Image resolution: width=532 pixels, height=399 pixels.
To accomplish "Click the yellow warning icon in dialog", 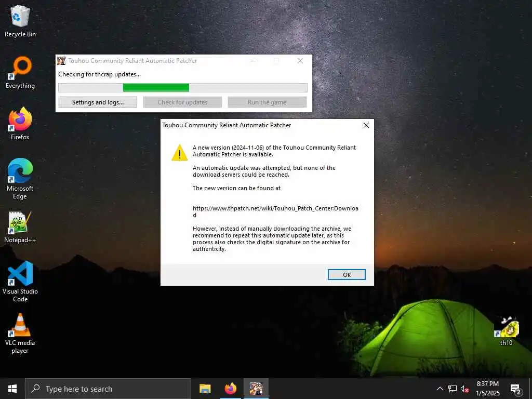I will 179,153.
